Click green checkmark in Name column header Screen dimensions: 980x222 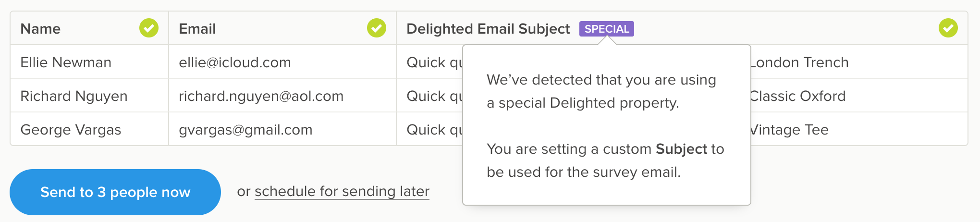(x=149, y=28)
